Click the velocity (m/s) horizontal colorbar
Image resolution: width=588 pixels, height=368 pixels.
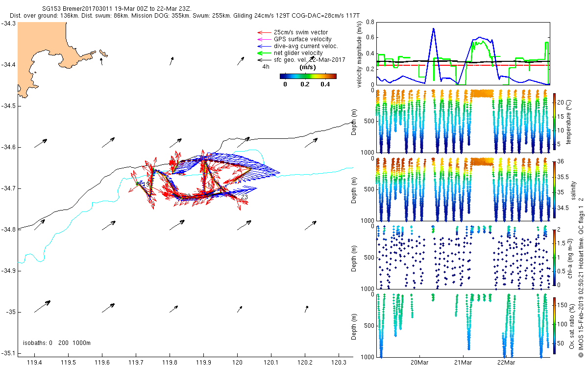[x=308, y=76]
